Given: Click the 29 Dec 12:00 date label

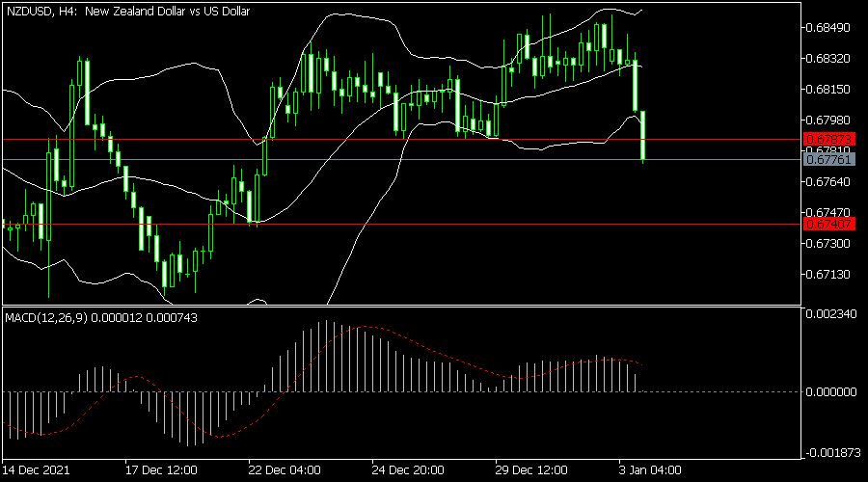Looking at the screenshot, I should (531, 469).
